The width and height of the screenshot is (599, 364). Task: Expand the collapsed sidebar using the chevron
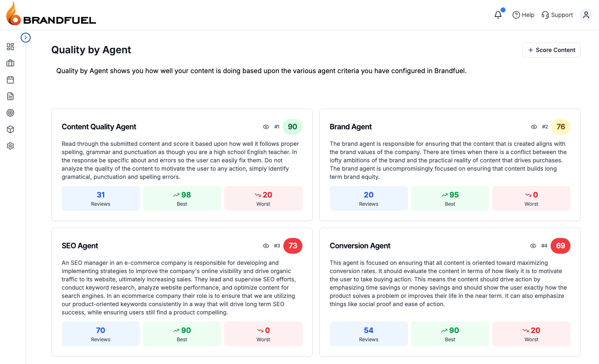point(26,37)
